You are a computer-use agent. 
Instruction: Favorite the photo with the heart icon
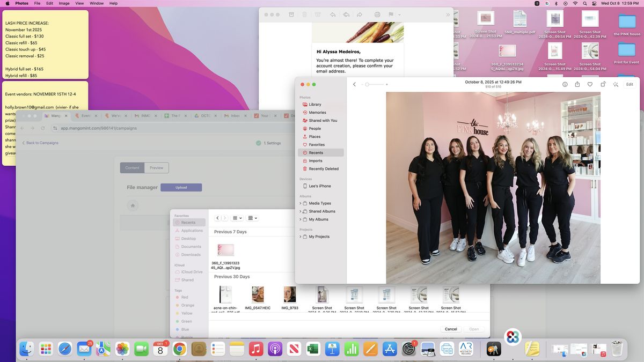590,84
